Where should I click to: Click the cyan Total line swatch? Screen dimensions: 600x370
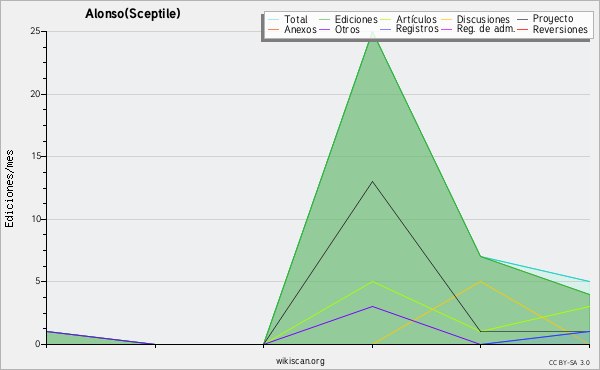click(274, 19)
